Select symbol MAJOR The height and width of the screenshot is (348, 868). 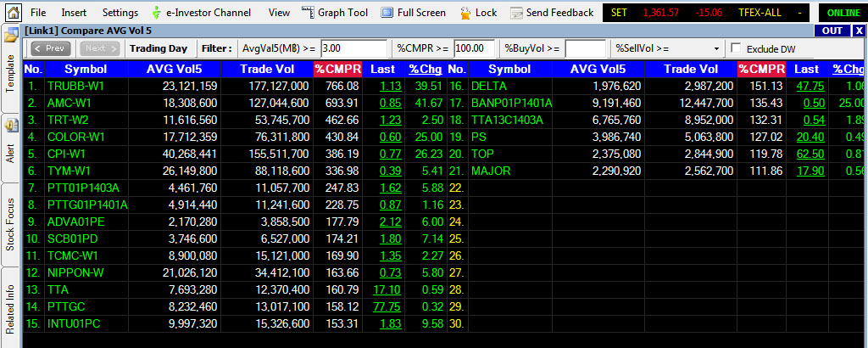[x=491, y=171]
